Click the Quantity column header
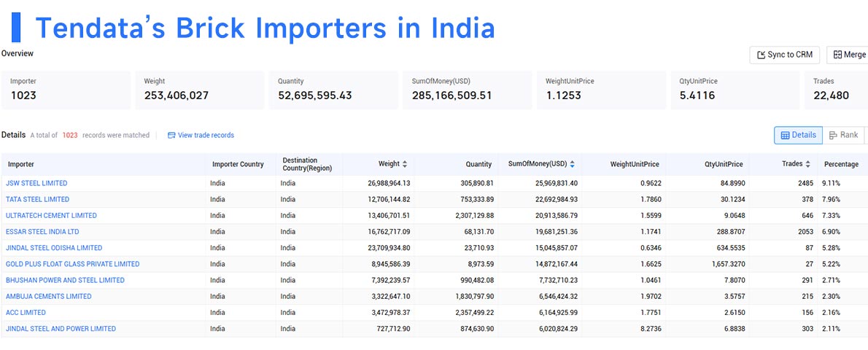 coord(478,164)
